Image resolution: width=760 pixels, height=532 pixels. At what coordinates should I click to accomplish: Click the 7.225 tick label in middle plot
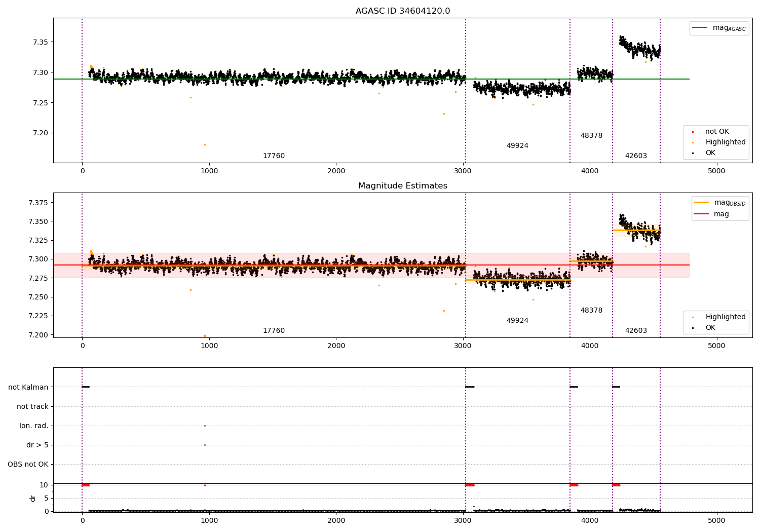click(x=39, y=316)
